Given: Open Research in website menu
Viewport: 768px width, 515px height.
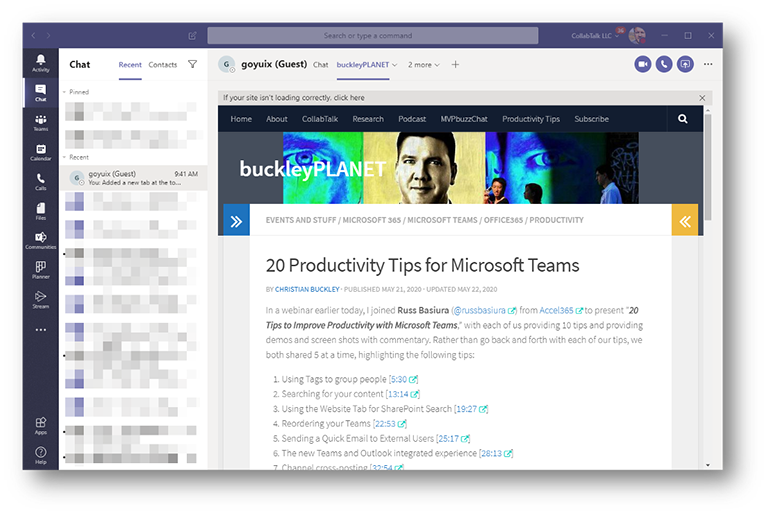Looking at the screenshot, I should click(x=368, y=119).
